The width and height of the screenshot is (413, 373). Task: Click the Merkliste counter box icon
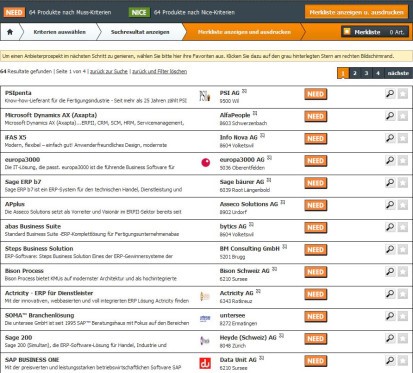(347, 32)
